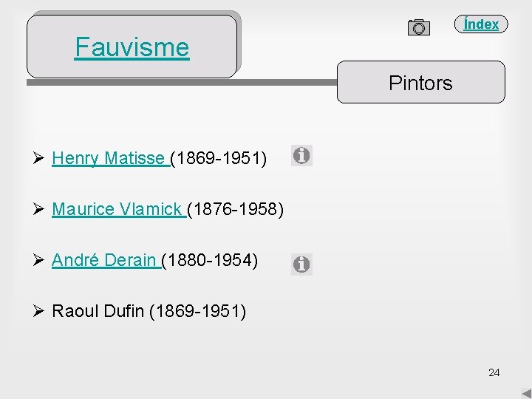This screenshot has height=399, width=532.
Task: Click the arrow bullet before Maurice Vlamick
Action: 39,209
